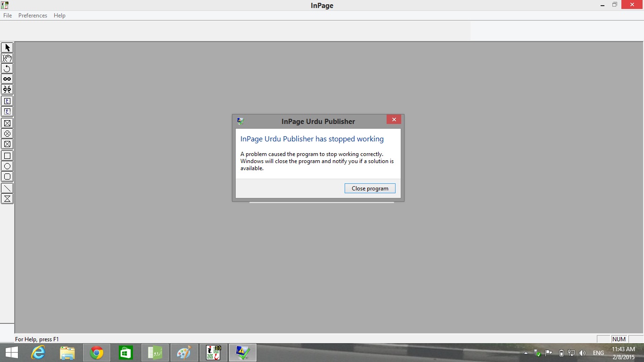Image resolution: width=644 pixels, height=362 pixels.
Task: Click the volume speaker tray icon
Action: click(x=582, y=353)
